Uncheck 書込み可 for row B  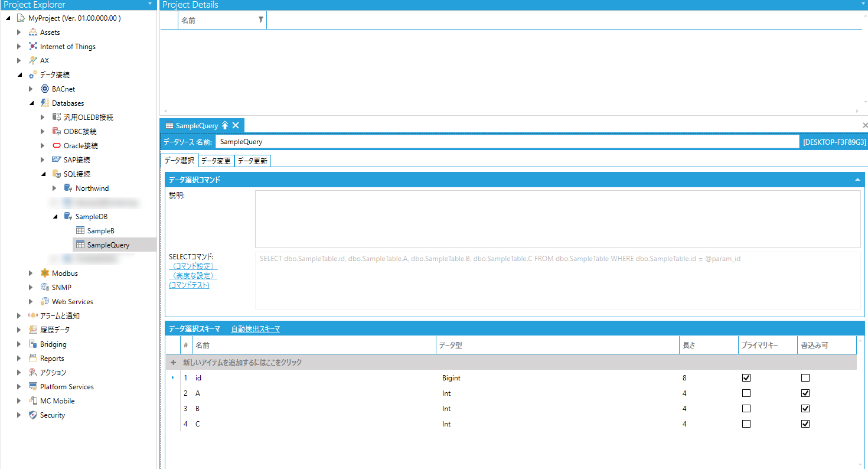point(805,409)
